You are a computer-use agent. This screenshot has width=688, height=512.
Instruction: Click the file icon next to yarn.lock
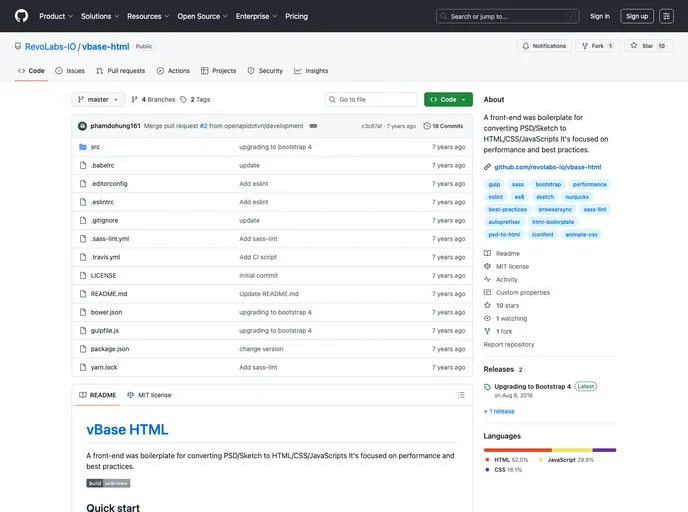82,367
